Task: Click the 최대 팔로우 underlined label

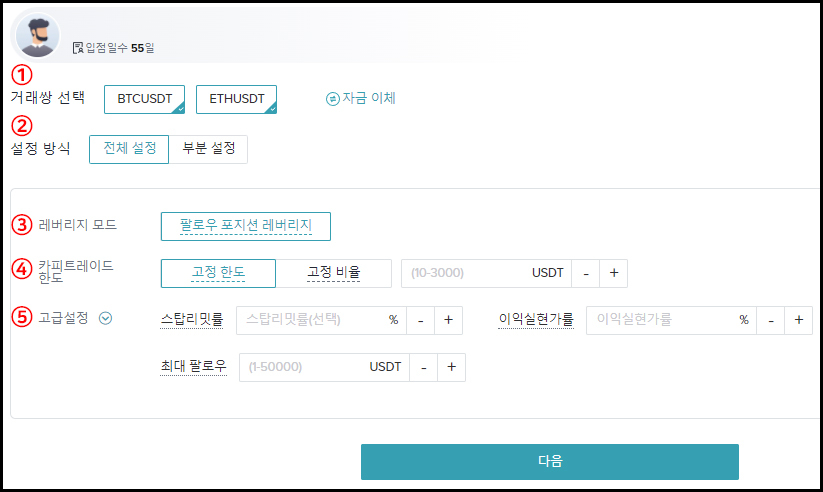Action: 194,366
